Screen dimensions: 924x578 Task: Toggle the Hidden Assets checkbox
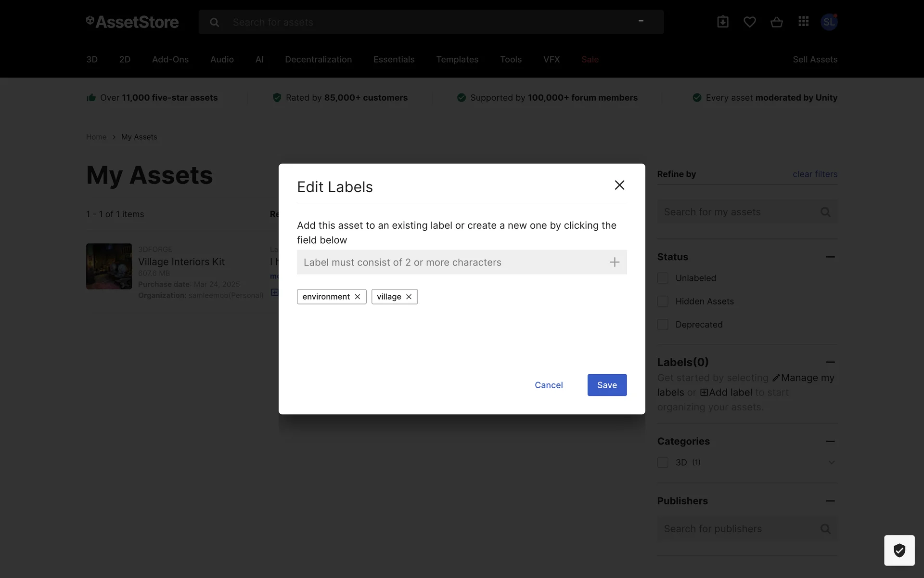(663, 302)
